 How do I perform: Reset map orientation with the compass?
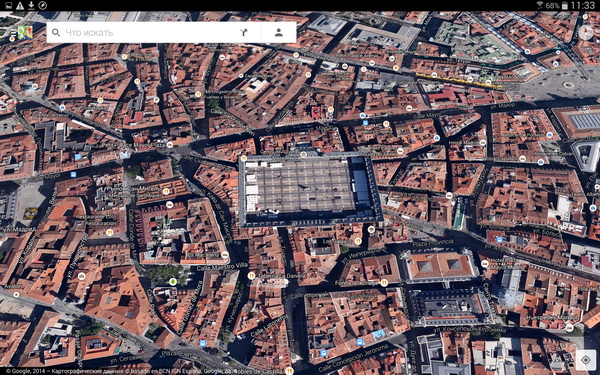585,33
